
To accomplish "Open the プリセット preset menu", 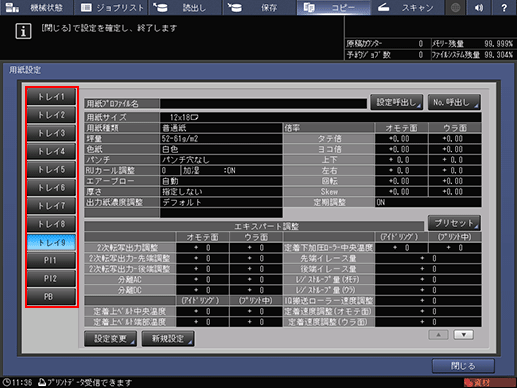I will [x=454, y=223].
